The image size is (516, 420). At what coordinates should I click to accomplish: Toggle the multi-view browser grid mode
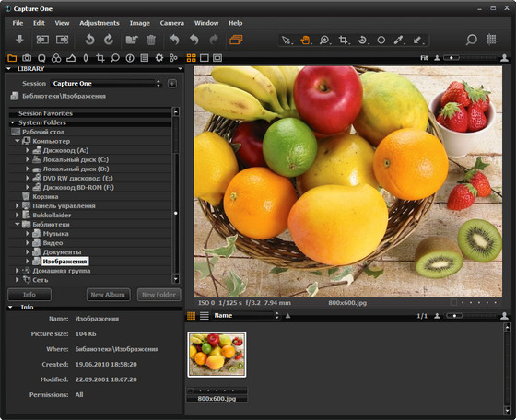tap(191, 58)
